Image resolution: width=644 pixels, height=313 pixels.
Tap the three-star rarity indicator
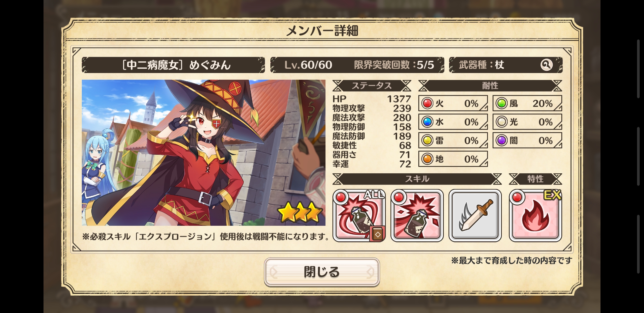300,212
